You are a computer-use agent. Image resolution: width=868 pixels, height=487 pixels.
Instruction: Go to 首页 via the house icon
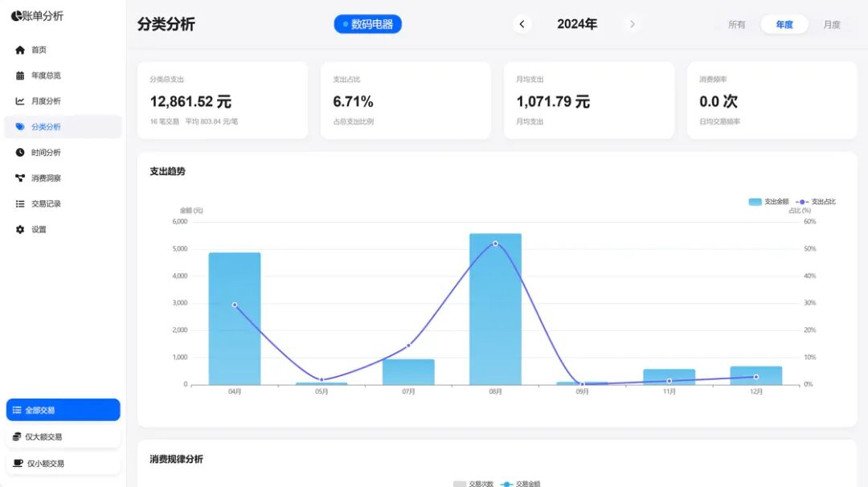click(20, 50)
